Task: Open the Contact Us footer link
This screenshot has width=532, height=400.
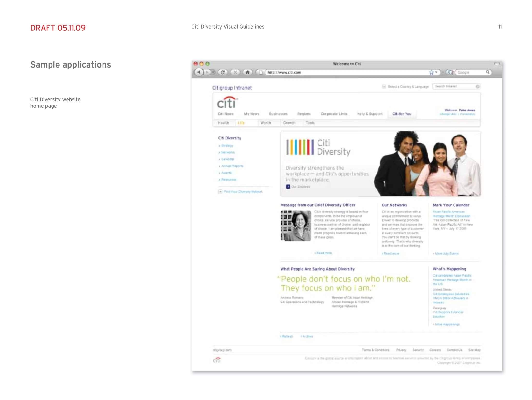Action: click(x=454, y=350)
